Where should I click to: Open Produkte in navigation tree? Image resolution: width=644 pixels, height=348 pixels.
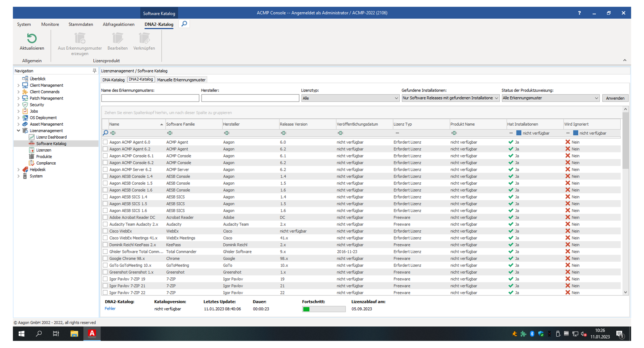pyautogui.click(x=44, y=157)
